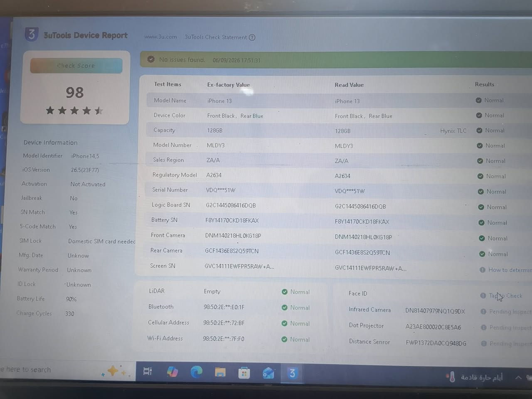The image size is (532, 399).
Task: Click Tap to Check for Face ID
Action: [505, 296]
